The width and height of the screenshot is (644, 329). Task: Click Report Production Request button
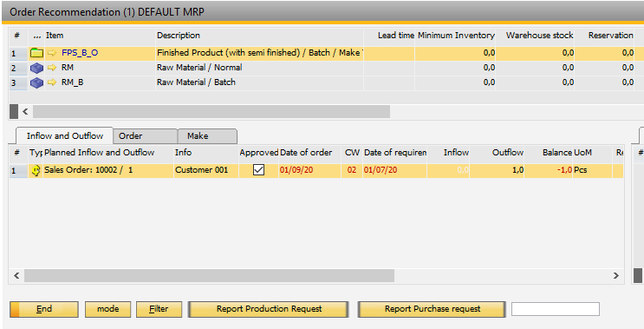pos(269,309)
